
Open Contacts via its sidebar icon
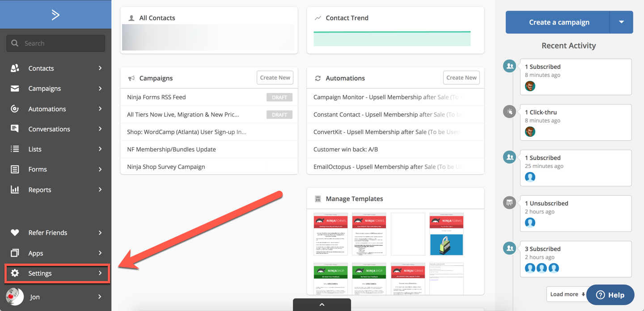[x=15, y=68]
